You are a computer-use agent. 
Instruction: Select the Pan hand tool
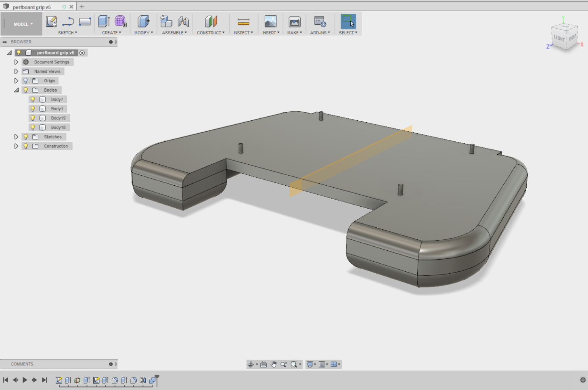[274, 364]
